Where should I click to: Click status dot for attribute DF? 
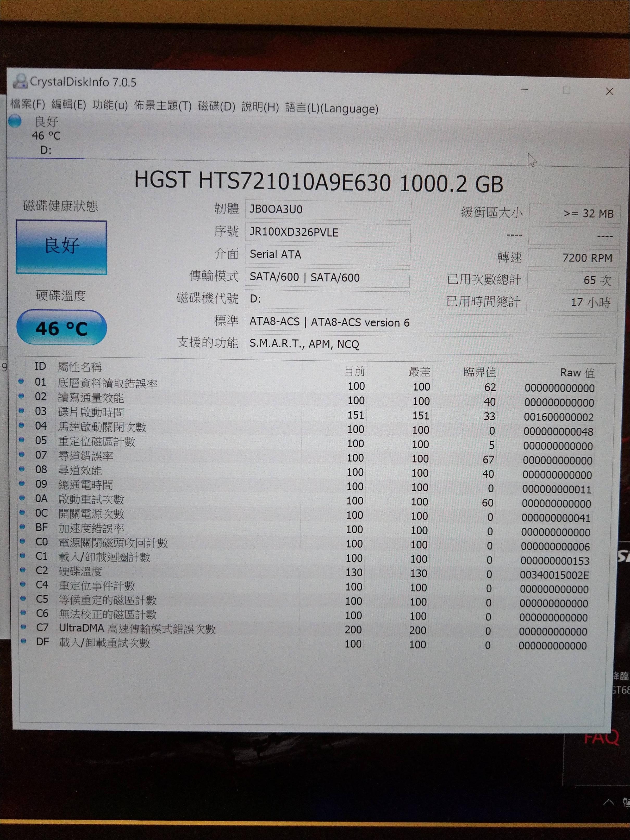point(23,641)
